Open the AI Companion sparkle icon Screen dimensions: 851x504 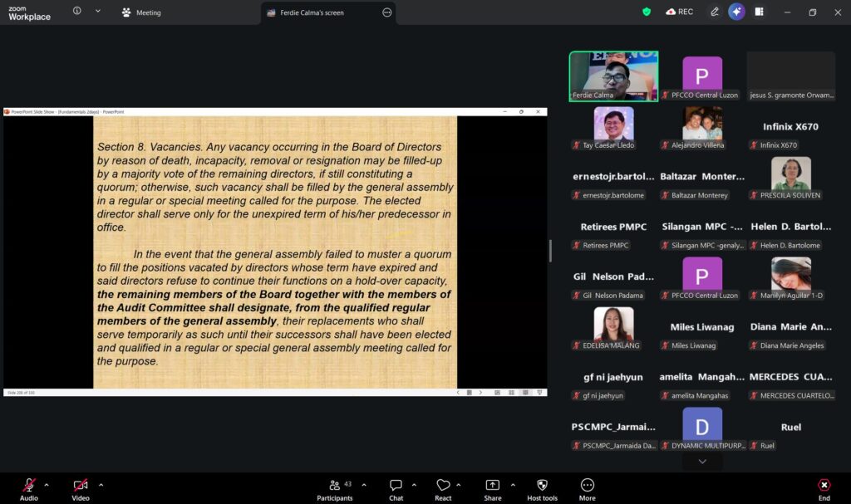[x=736, y=12]
